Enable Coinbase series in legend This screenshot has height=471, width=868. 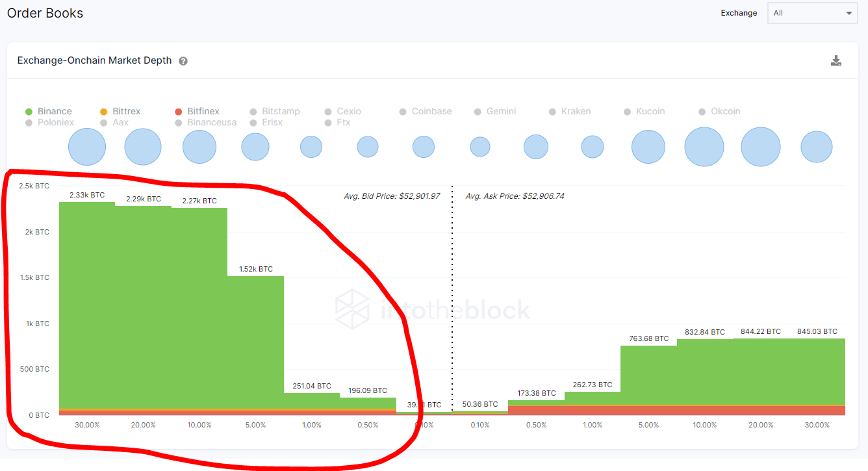coord(425,111)
